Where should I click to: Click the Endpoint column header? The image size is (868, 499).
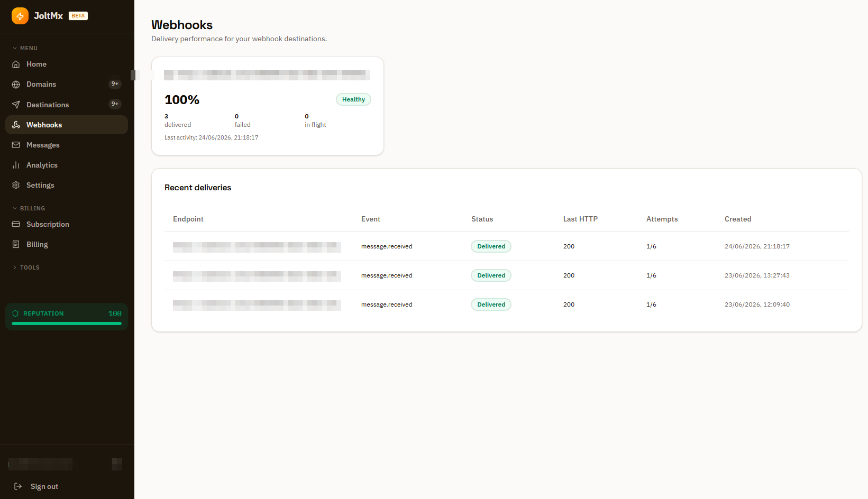pyautogui.click(x=188, y=219)
